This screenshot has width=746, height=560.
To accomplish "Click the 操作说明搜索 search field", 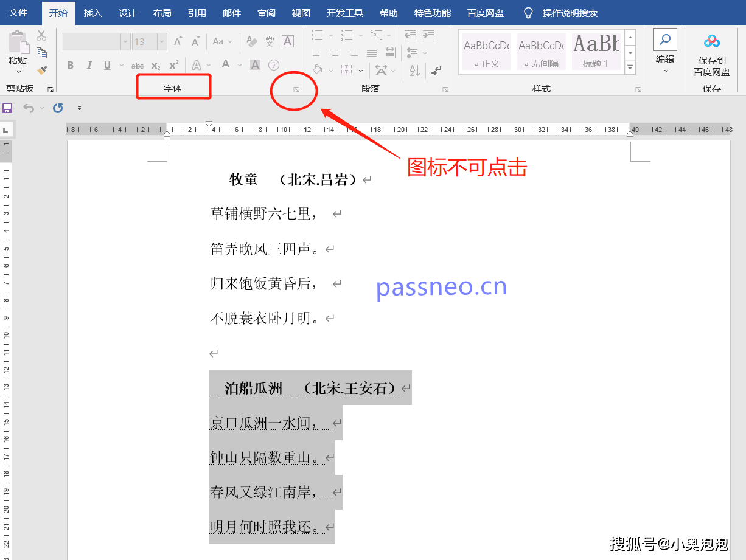I will (x=570, y=13).
